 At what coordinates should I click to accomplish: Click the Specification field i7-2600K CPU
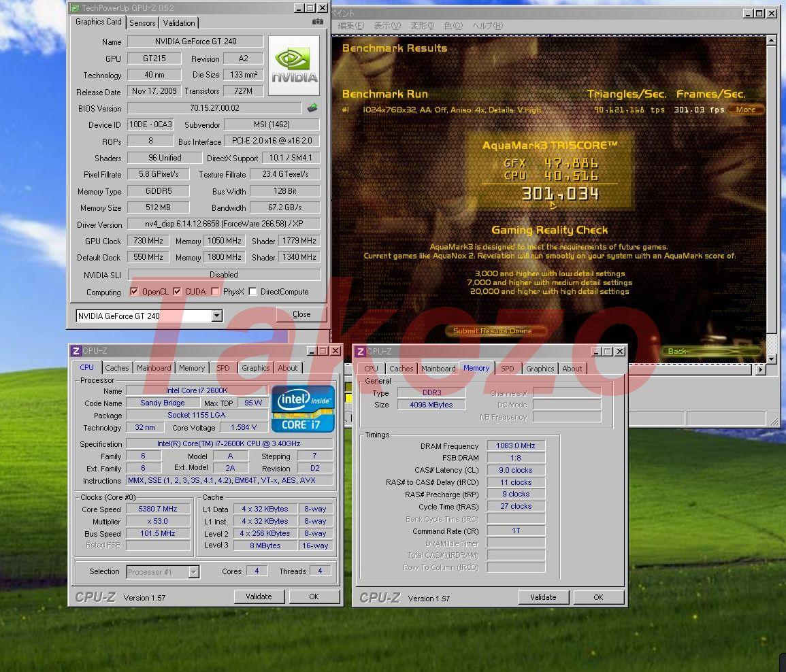coord(229,443)
